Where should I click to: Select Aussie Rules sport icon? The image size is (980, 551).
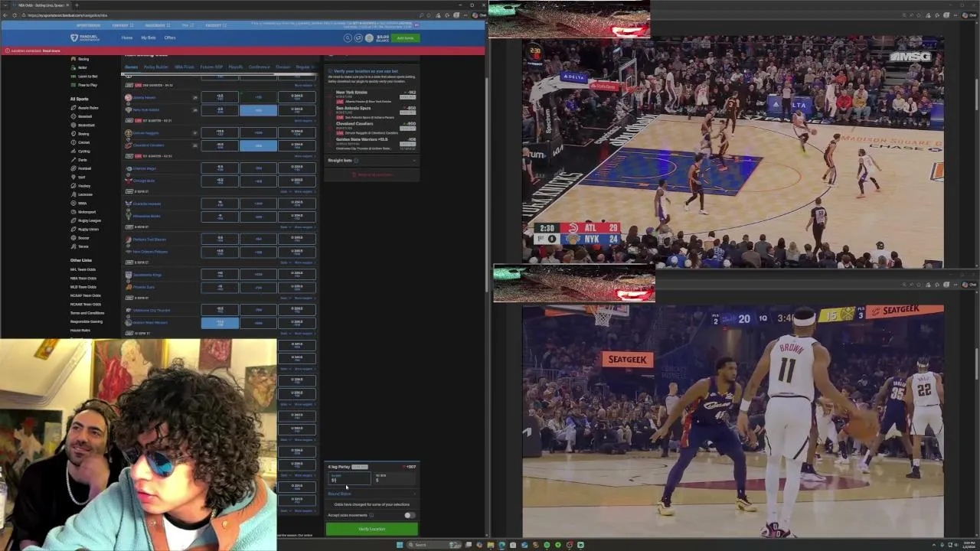tap(73, 108)
